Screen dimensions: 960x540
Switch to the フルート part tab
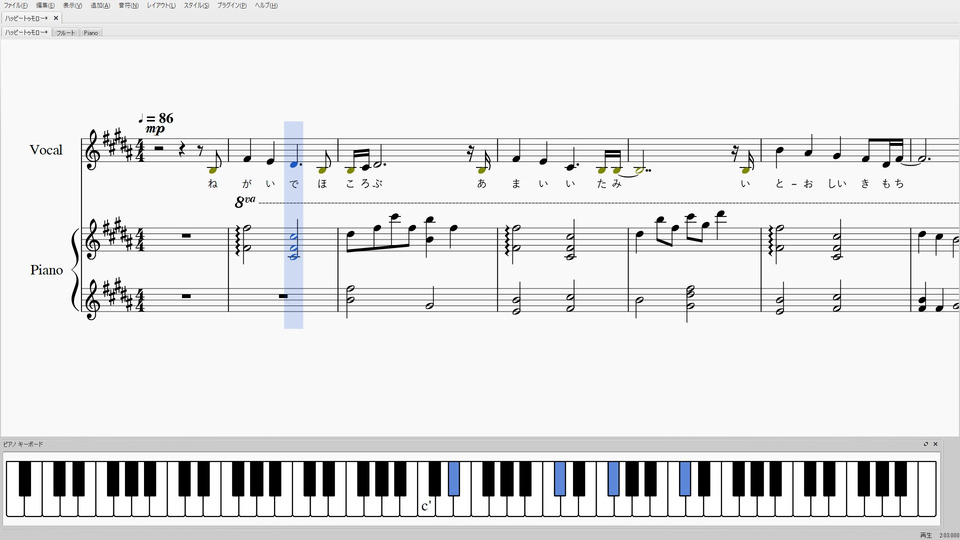66,33
